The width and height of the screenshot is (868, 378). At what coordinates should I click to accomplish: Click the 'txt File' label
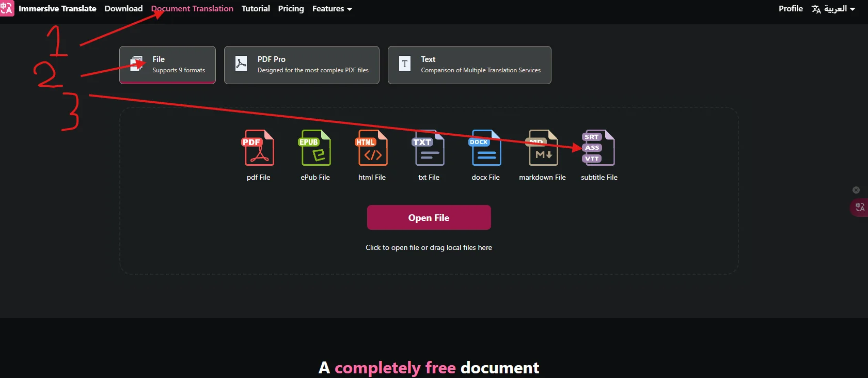pyautogui.click(x=429, y=177)
